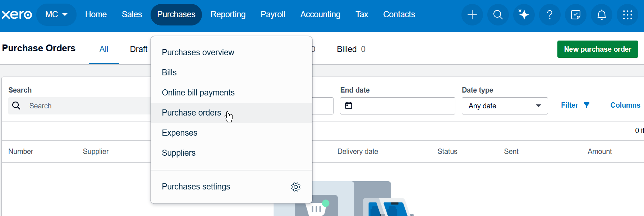Click the Columns link
644x216 pixels.
pyautogui.click(x=625, y=105)
